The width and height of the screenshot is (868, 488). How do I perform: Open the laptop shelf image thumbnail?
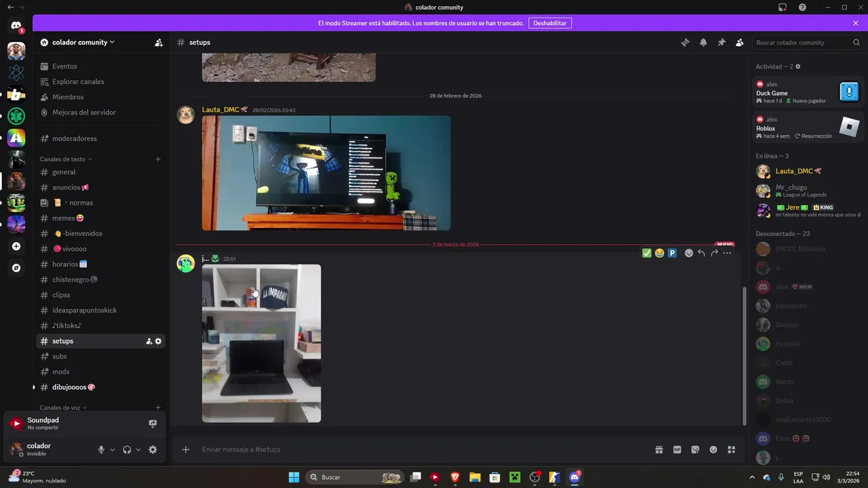coord(262,343)
